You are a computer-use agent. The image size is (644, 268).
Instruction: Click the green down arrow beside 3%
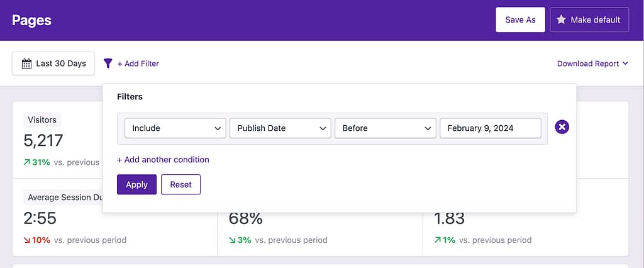click(x=232, y=240)
